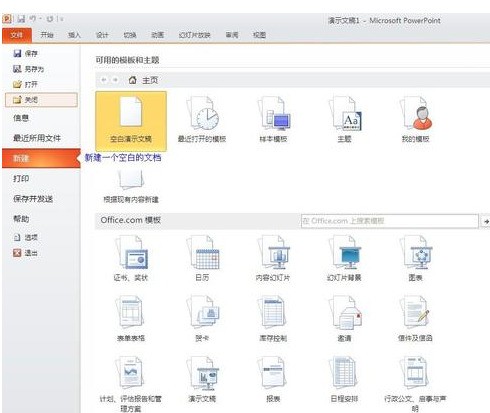Click the Office.com template search field
Screen dimensions: 490x413
(x=390, y=221)
